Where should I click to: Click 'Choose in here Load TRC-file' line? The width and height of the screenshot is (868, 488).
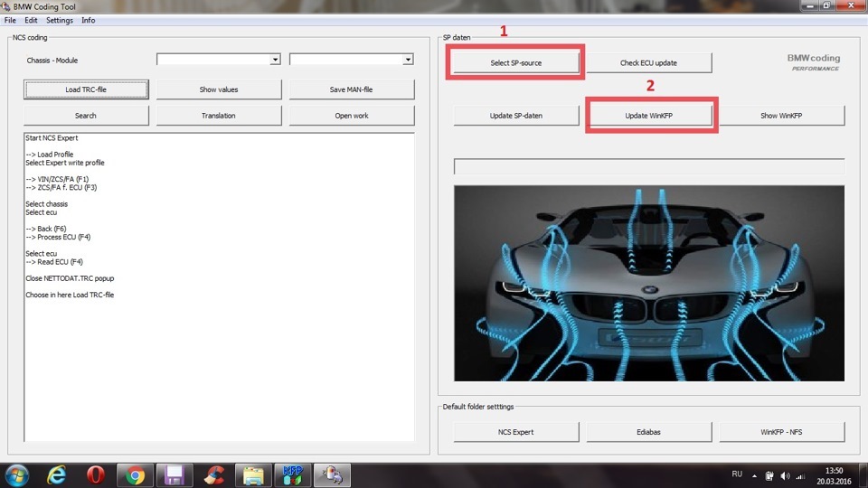pos(70,295)
